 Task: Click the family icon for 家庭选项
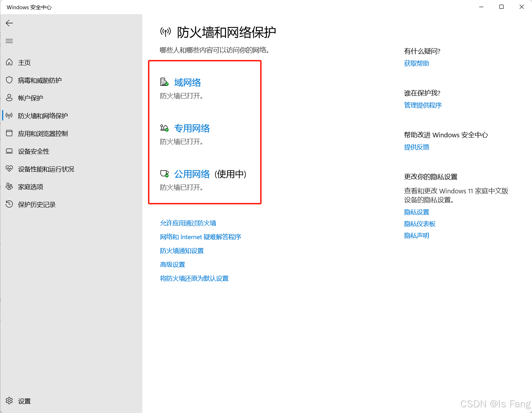pyautogui.click(x=9, y=186)
